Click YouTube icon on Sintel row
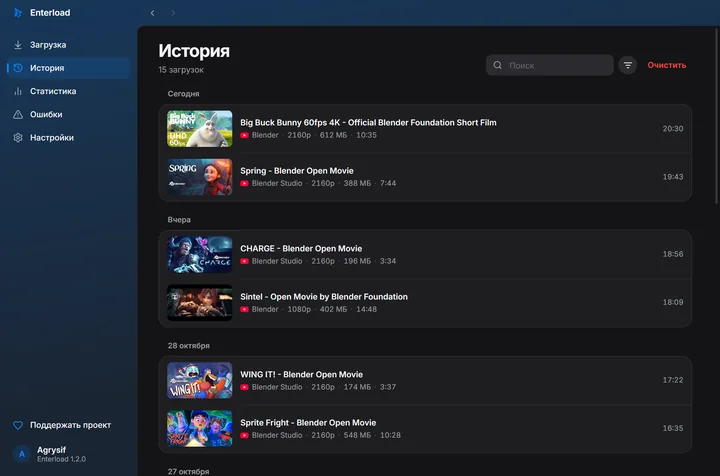Viewport: 720px width, 476px height. tap(244, 309)
